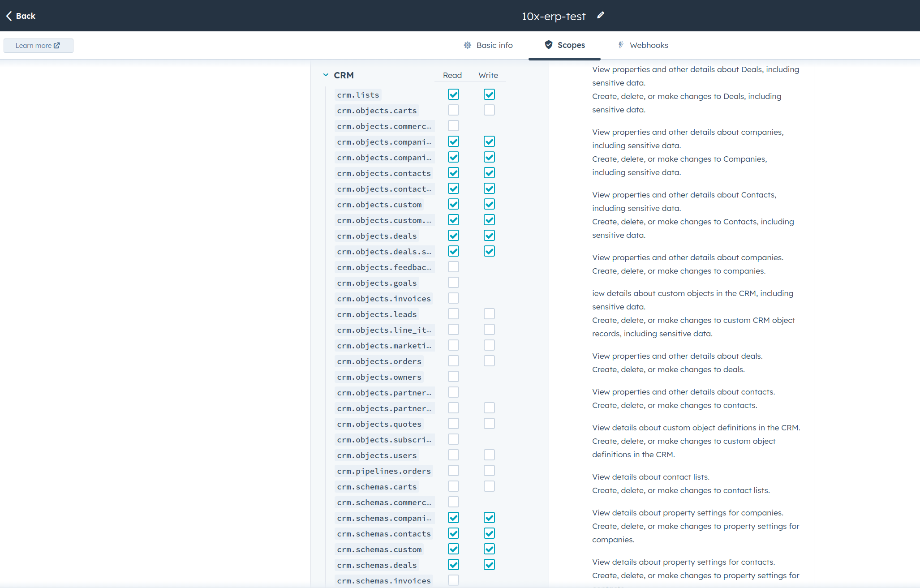Enable Write for crm.pipelines.orders

coord(489,471)
